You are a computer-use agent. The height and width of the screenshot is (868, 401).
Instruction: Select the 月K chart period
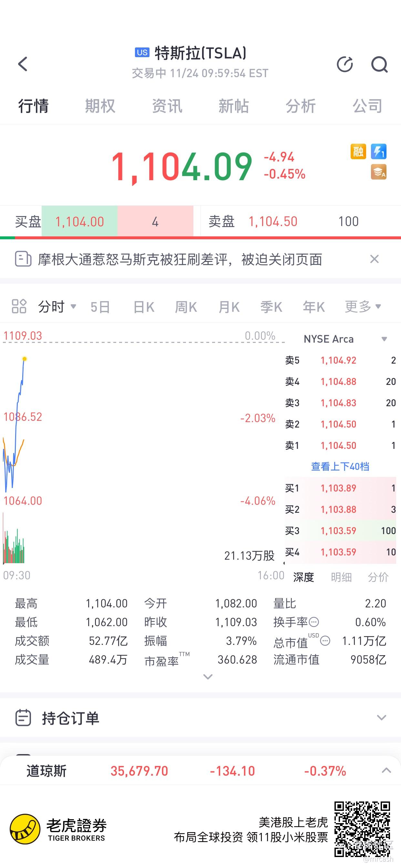point(229,307)
